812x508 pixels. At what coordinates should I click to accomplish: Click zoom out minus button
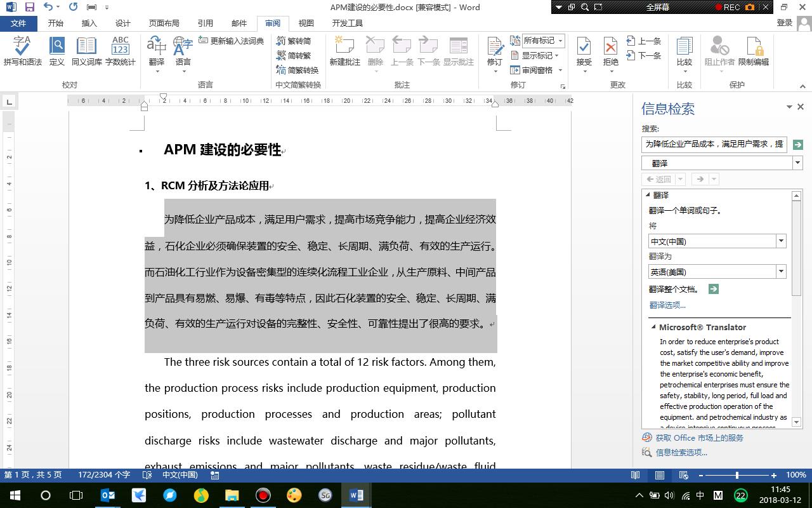701,475
